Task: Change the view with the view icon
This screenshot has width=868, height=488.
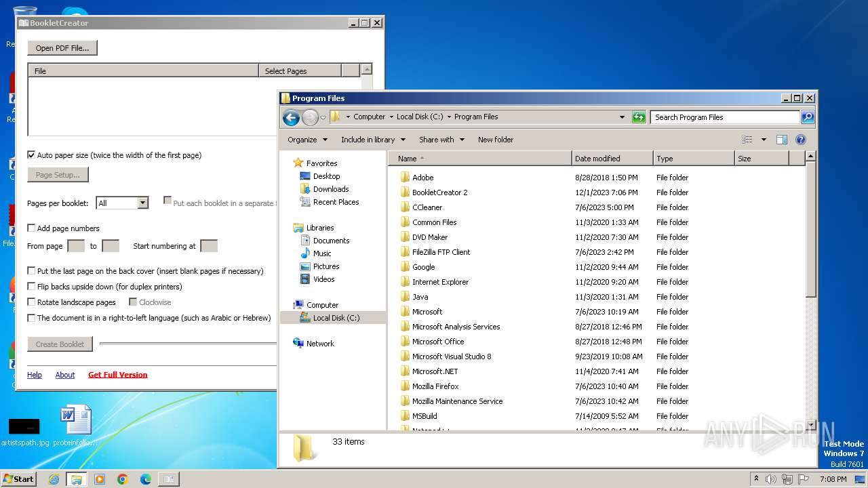Action: click(747, 140)
